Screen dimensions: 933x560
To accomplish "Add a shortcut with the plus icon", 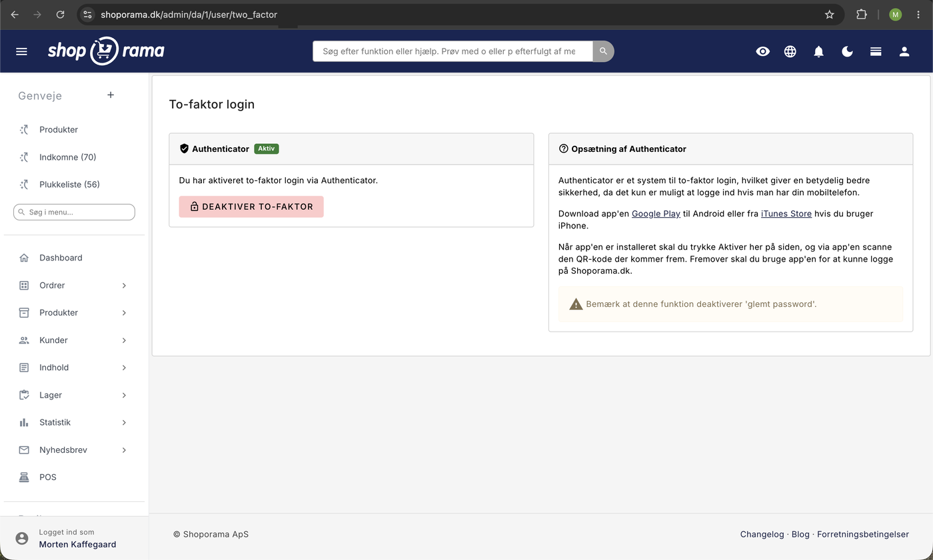I will tap(111, 95).
